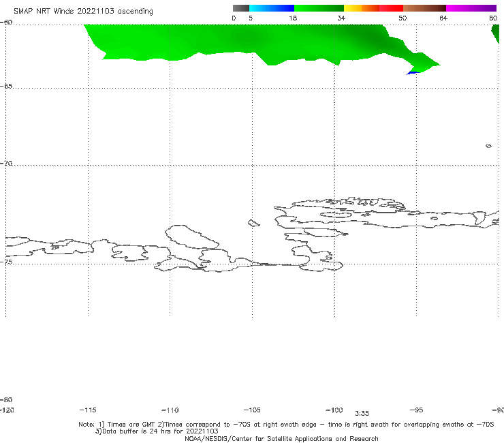Click the brown segment of the color bar
504x443 pixels.
click(424, 8)
